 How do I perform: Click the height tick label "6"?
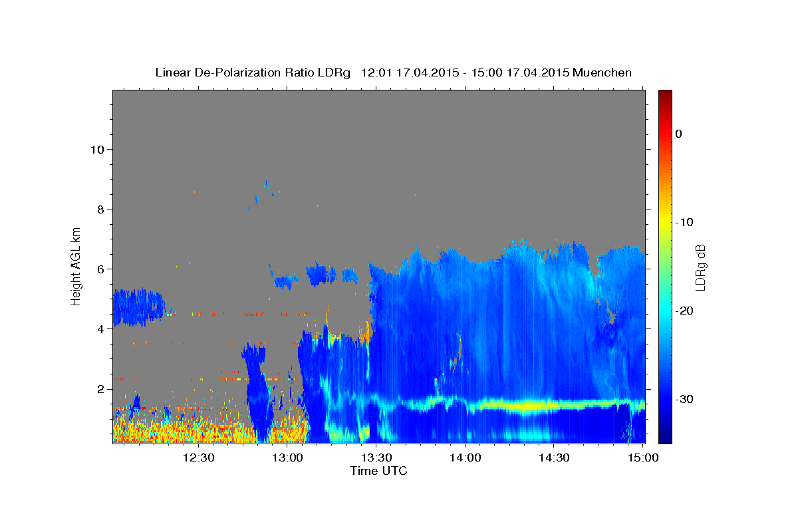tap(100, 269)
